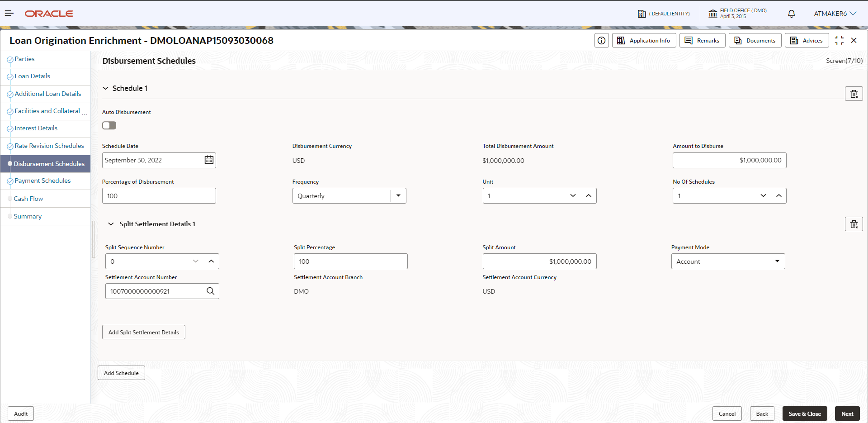Go to the Interest Details step

point(36,128)
